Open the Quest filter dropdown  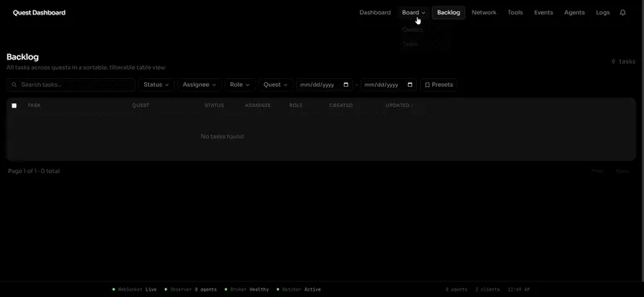[275, 85]
